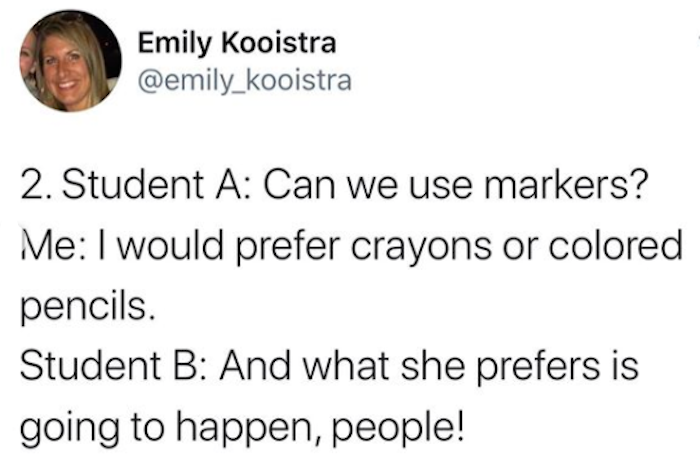Click the Emily Kooistra display name
The width and height of the screenshot is (700, 471).
tap(237, 43)
